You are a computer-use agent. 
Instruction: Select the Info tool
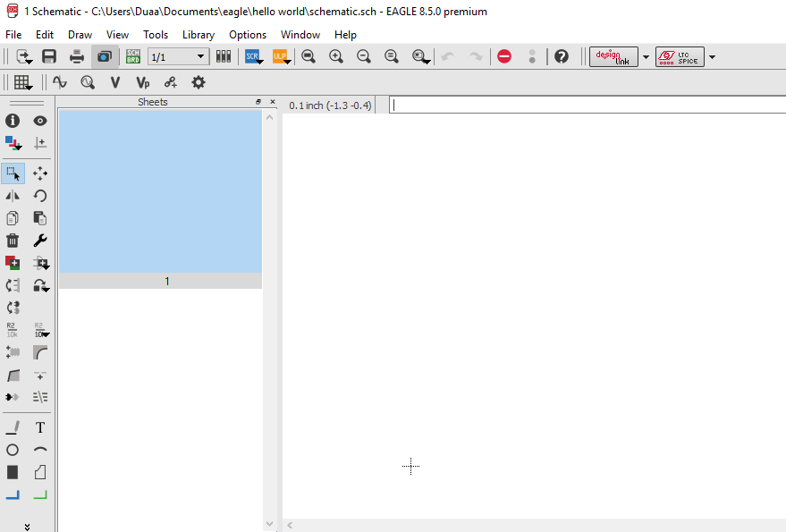13,121
